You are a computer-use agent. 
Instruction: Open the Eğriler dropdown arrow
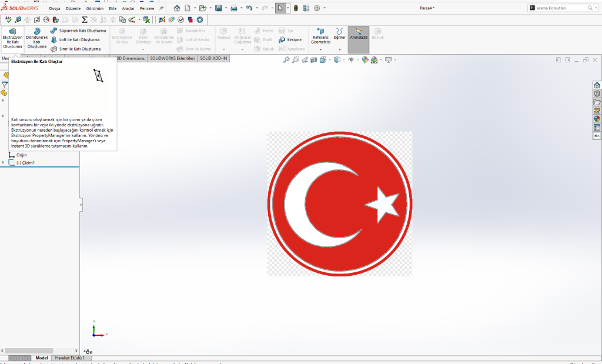[x=339, y=49]
